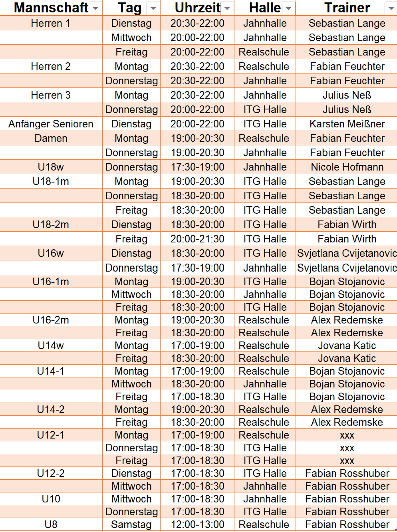This screenshot has width=397, height=532.
Task: Select the 20:00-21:30 time cell
Action: click(x=197, y=239)
